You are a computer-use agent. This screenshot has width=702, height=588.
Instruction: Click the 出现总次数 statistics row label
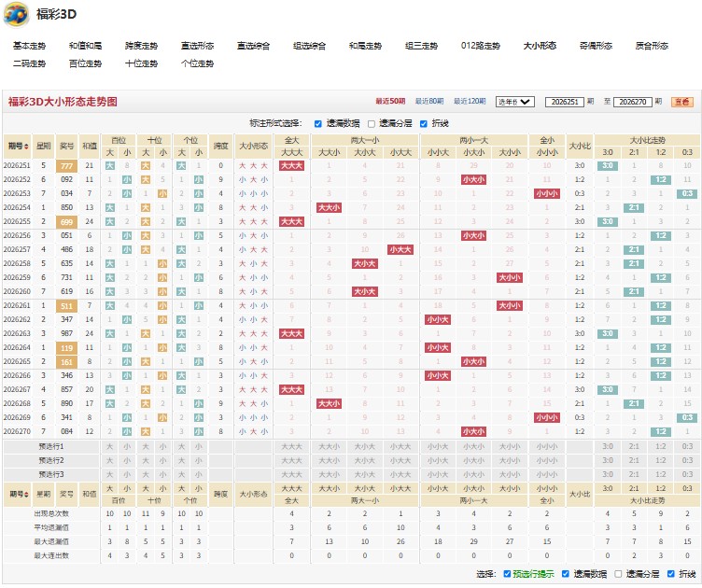click(51, 513)
